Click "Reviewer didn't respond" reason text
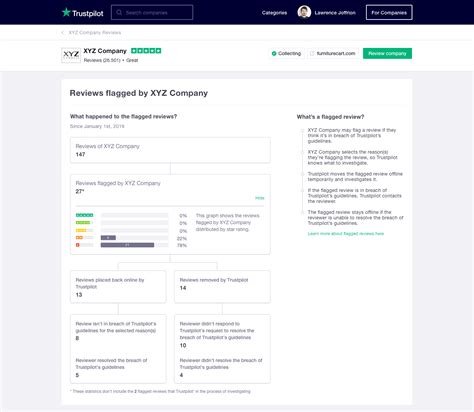This screenshot has width=474, height=412. tap(217, 331)
